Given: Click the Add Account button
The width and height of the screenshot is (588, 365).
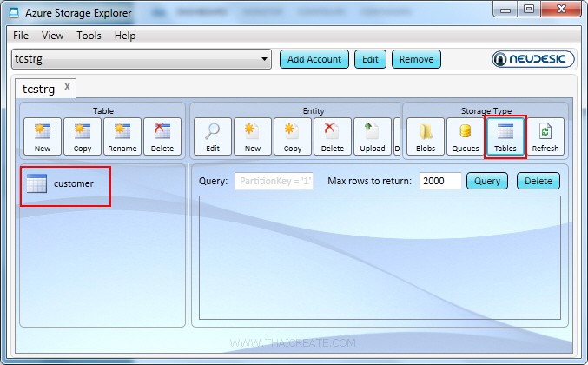Looking at the screenshot, I should [x=314, y=59].
